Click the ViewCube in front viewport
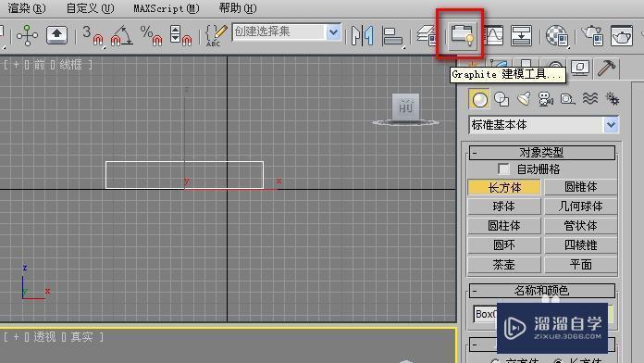The width and height of the screenshot is (644, 363). [x=406, y=108]
